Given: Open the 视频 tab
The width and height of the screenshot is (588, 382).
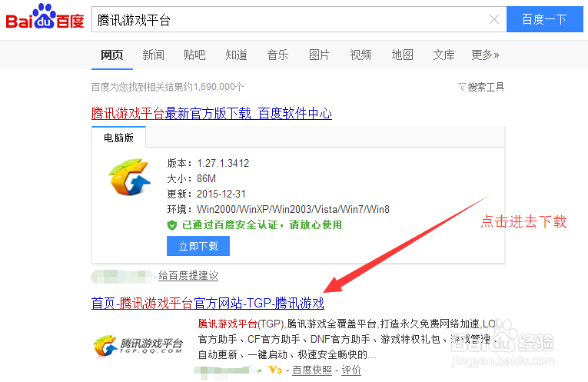Looking at the screenshot, I should 360,55.
